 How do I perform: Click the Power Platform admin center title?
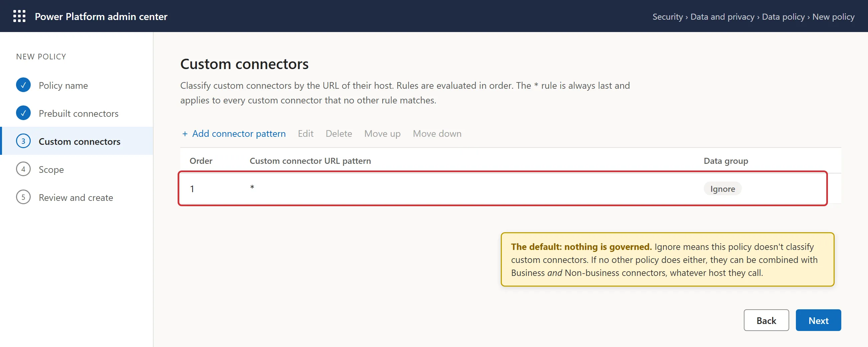101,16
